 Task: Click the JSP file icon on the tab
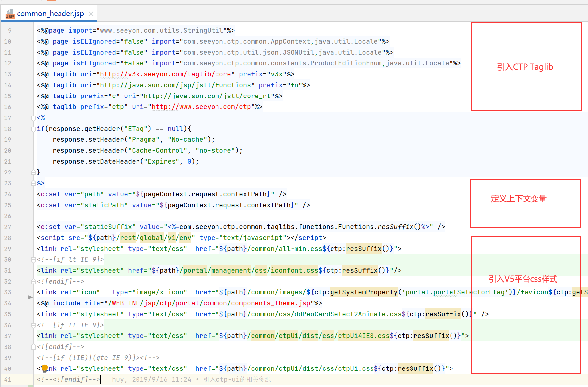[x=10, y=14]
